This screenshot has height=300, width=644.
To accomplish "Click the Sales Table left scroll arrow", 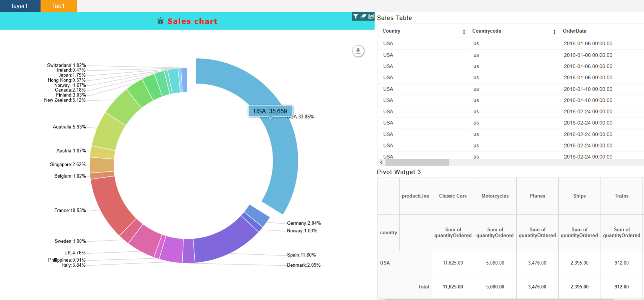I will click(381, 162).
